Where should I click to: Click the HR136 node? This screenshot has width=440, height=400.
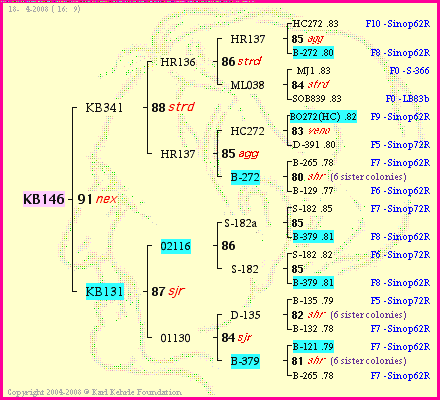click(x=178, y=62)
